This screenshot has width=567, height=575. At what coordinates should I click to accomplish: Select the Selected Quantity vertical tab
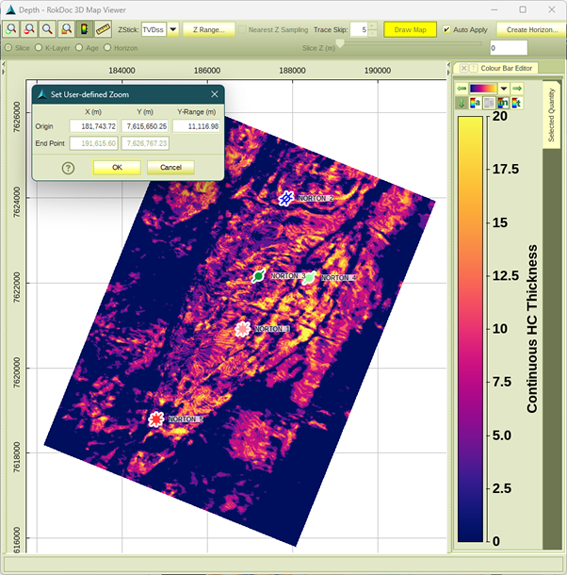[551, 115]
